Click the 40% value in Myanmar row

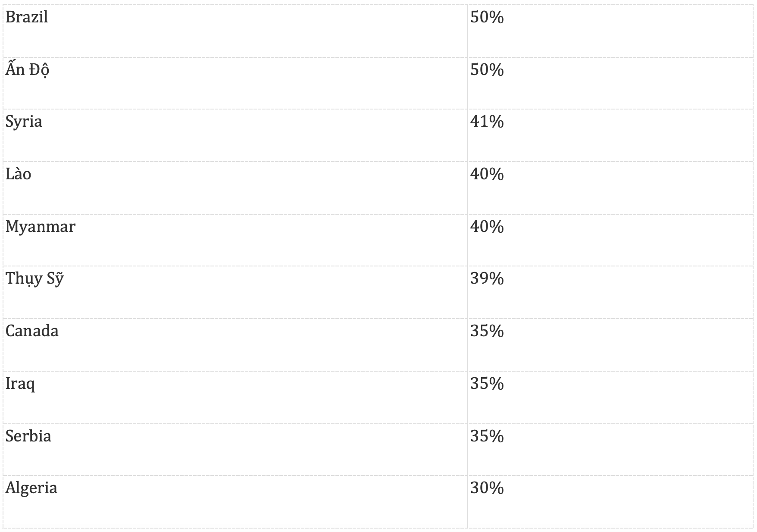click(487, 227)
